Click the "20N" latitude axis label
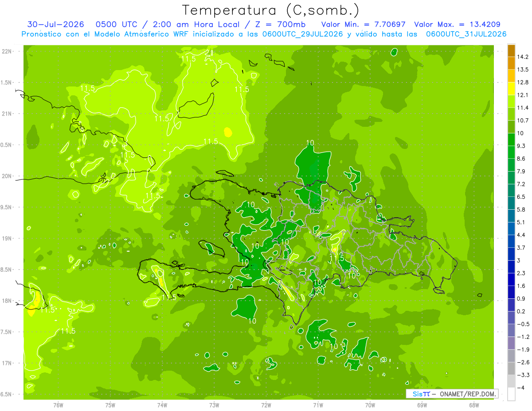 pyautogui.click(x=8, y=176)
